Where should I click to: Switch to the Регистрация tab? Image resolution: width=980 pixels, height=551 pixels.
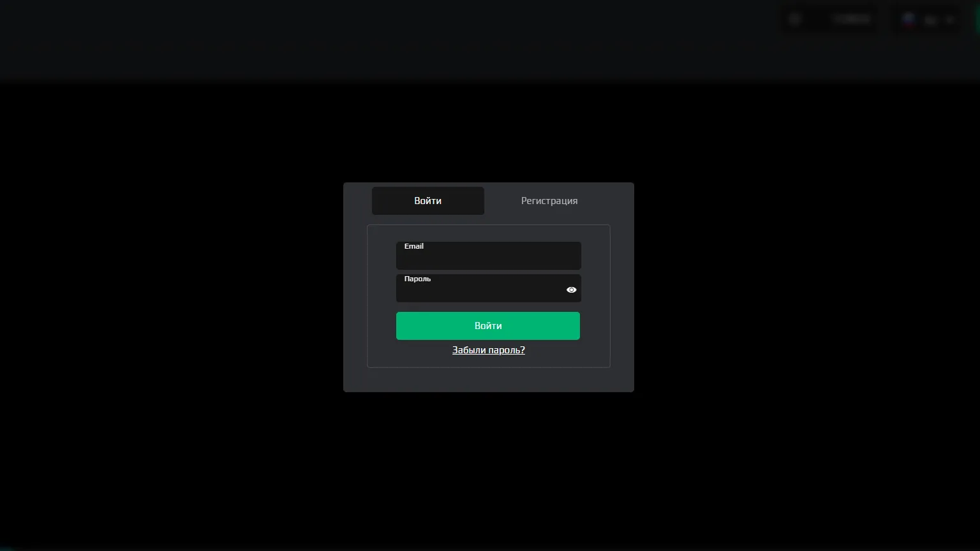pyautogui.click(x=549, y=201)
